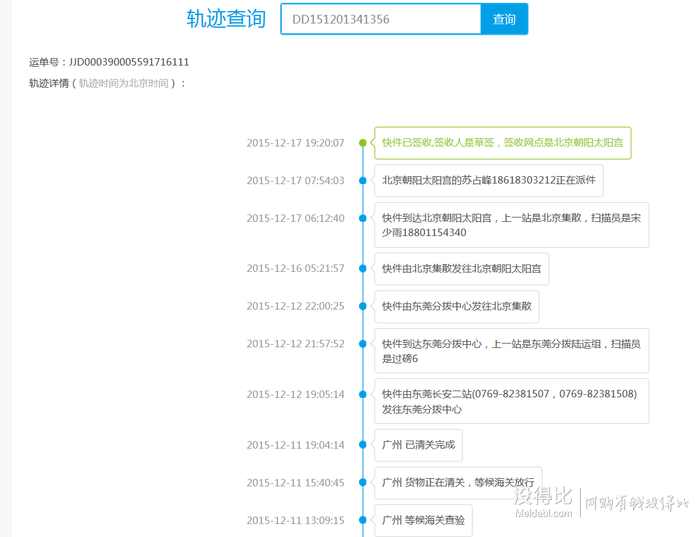Click the 快件到达东莞分拨中心 status entry
This screenshot has width=700, height=537.
[x=512, y=351]
